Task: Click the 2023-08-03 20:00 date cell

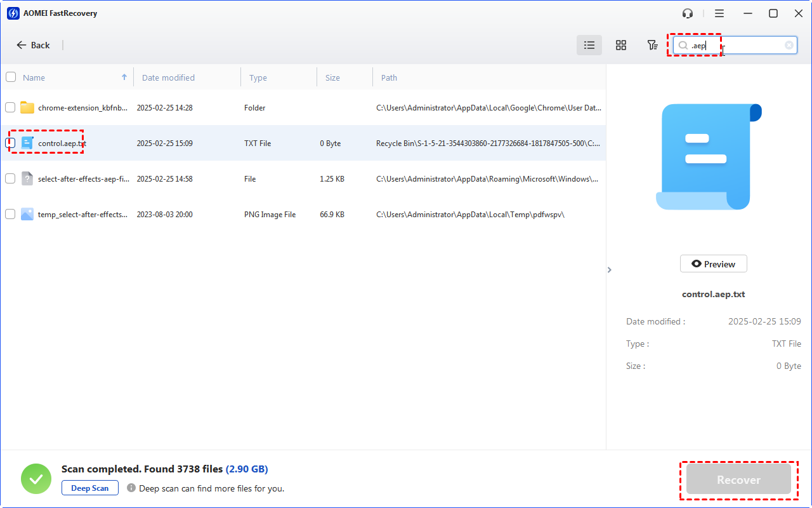Action: pos(164,215)
